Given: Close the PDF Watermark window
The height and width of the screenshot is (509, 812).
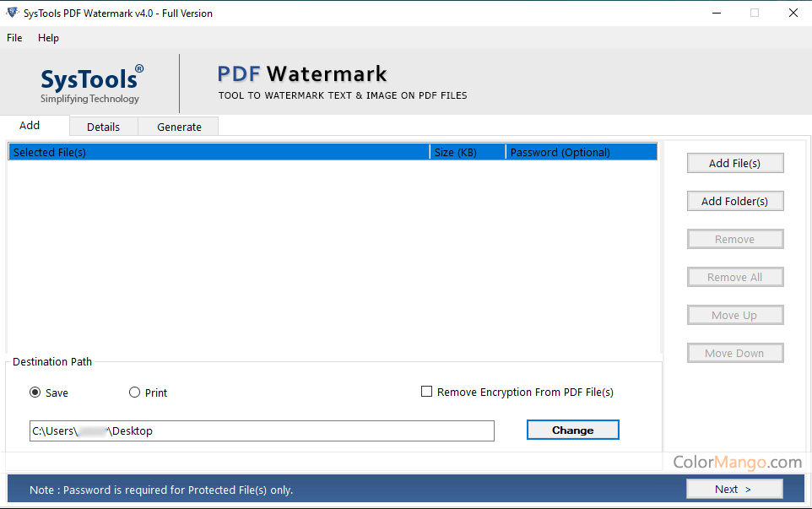Looking at the screenshot, I should tap(793, 13).
